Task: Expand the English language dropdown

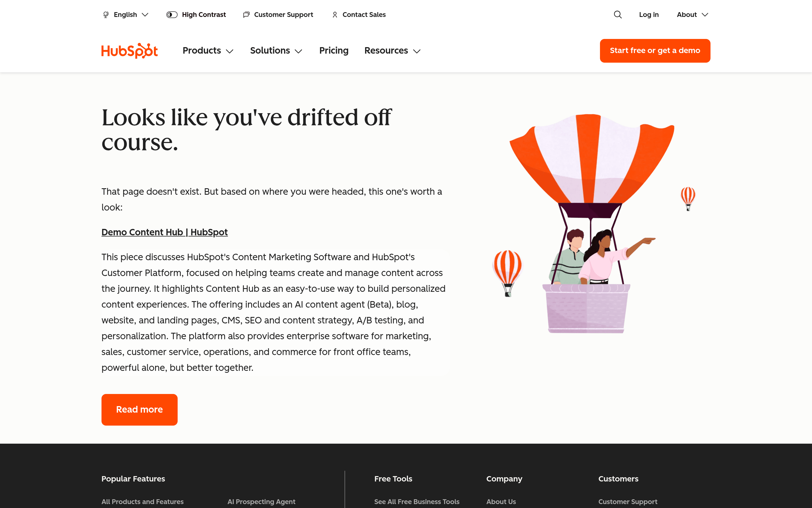Action: pos(125,14)
